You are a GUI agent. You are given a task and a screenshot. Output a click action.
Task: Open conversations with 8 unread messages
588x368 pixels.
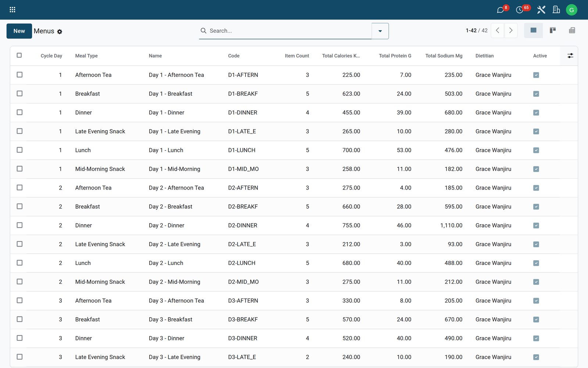click(500, 10)
